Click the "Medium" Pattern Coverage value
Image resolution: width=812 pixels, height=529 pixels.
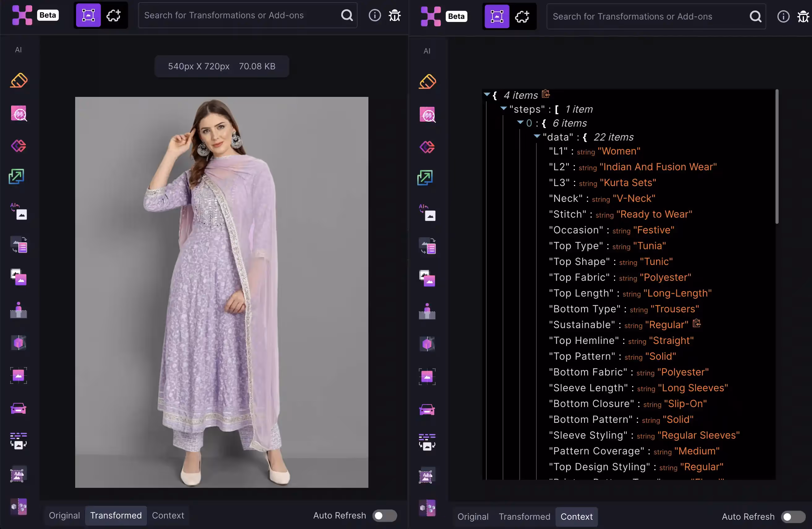(697, 451)
